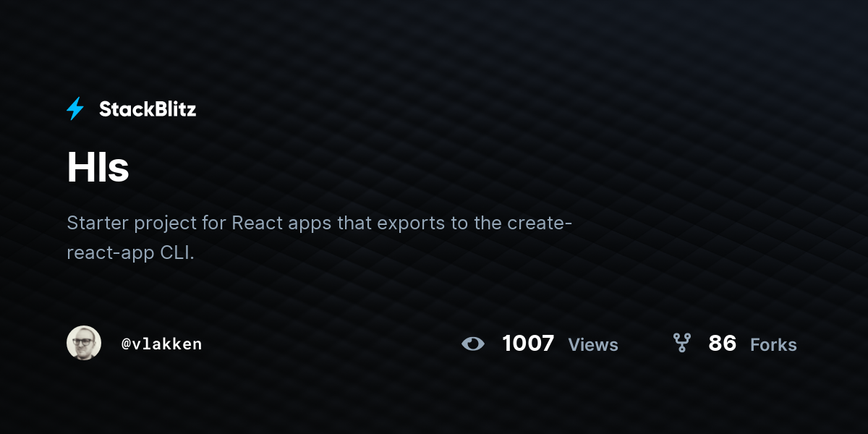Click the Forks label
The image size is (868, 434).
[773, 345]
